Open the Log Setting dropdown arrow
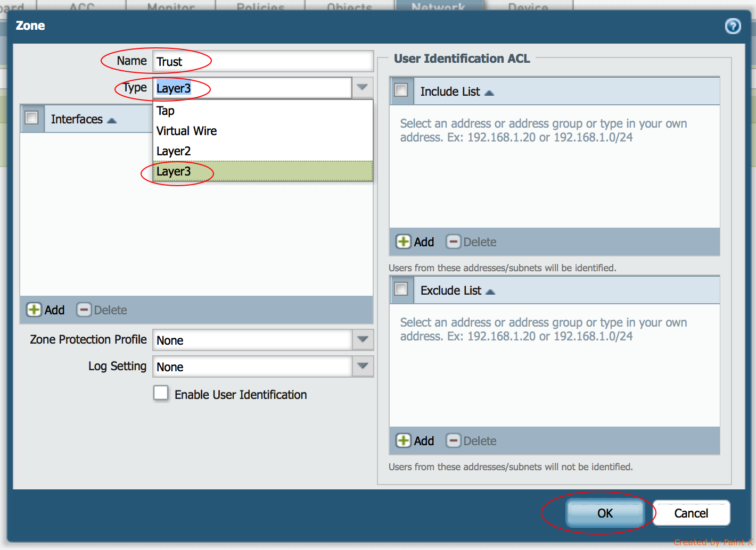Viewport: 756px width, 550px height. click(363, 366)
